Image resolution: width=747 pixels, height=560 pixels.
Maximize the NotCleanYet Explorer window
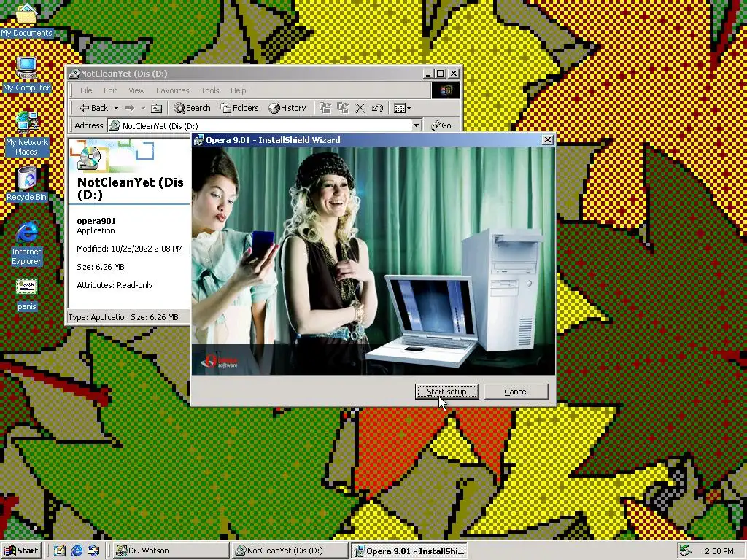[x=441, y=74]
